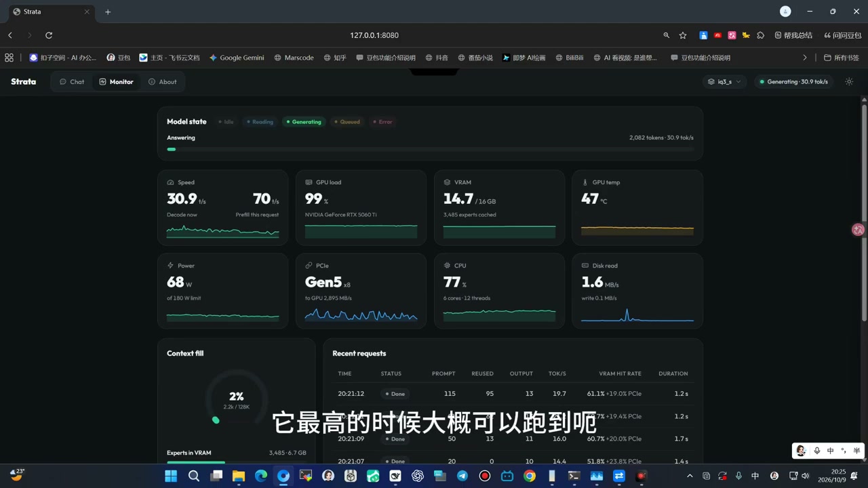Click the Generating 30.9 tok/s status pill
The height and width of the screenshot is (488, 868).
point(793,82)
